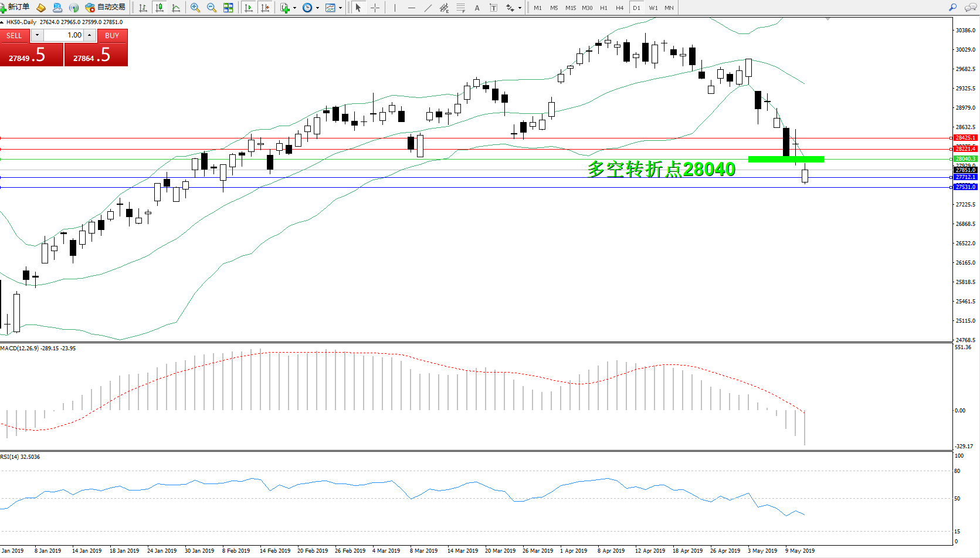Toggle chart auto scroll button
This screenshot has width=980, height=558.
pyautogui.click(x=249, y=8)
